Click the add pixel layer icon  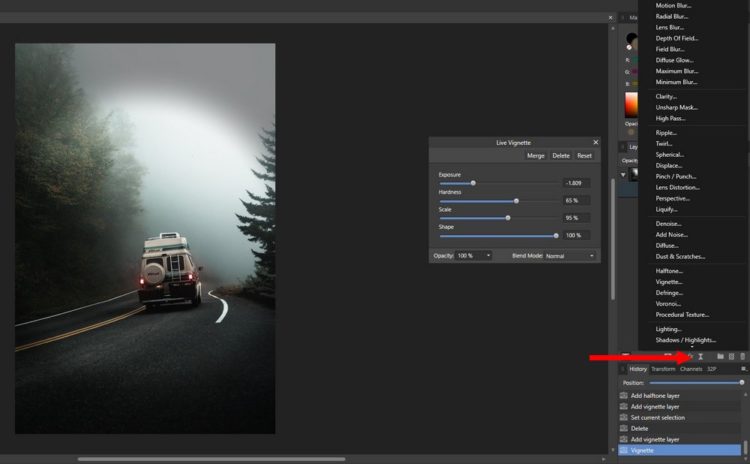click(731, 356)
